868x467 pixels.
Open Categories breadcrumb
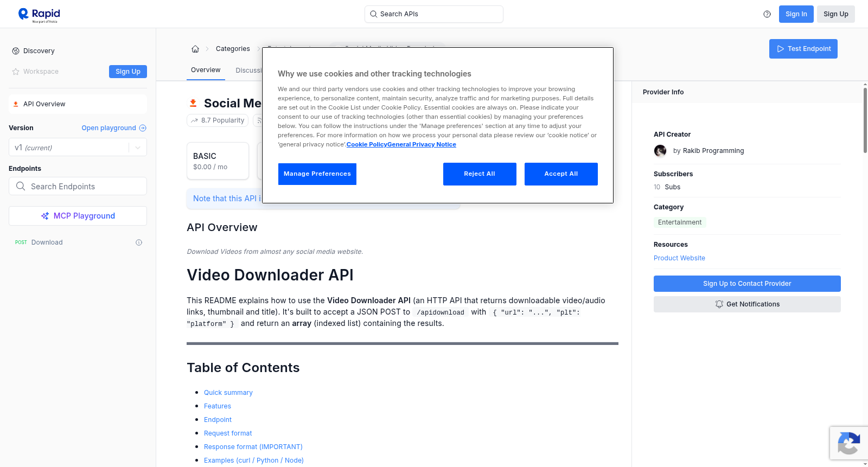pyautogui.click(x=233, y=49)
